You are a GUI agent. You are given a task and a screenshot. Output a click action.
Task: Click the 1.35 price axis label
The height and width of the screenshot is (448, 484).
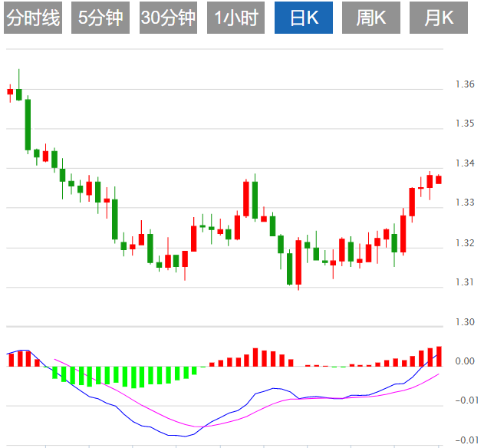[x=465, y=124]
